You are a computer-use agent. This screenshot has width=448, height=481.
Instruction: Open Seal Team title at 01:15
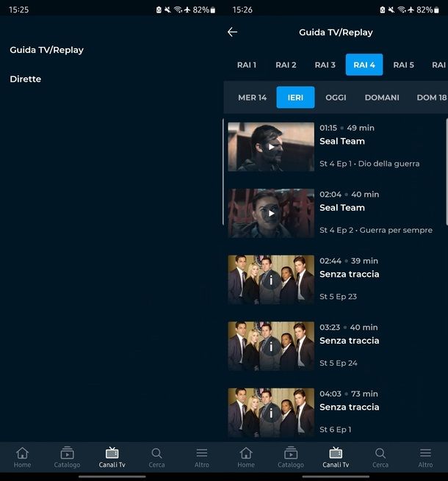[342, 141]
